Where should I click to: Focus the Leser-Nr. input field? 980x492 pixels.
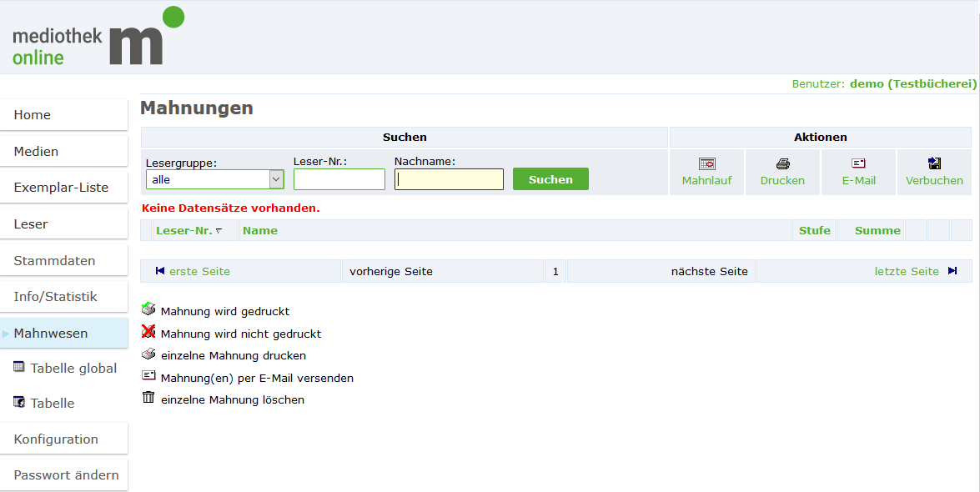[x=339, y=179]
